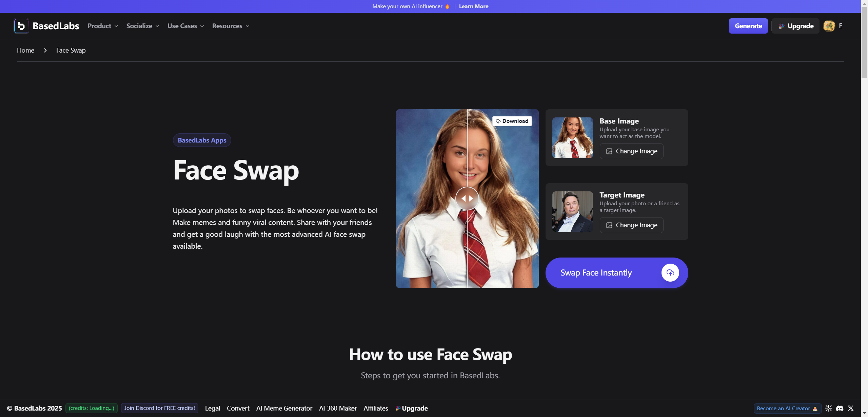Click Swap Face Instantly button
868x417 pixels.
(x=617, y=273)
